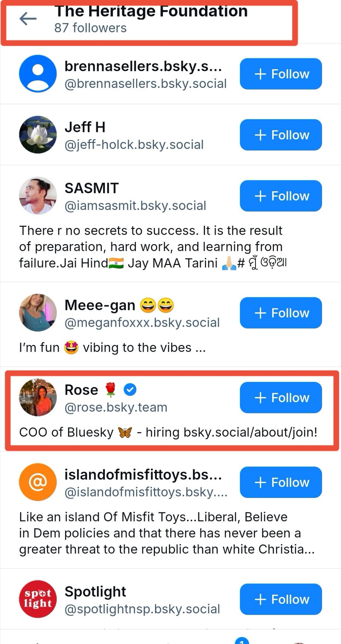Open brennasellers default avatar icon
This screenshot has height=644, width=341.
[x=38, y=74]
